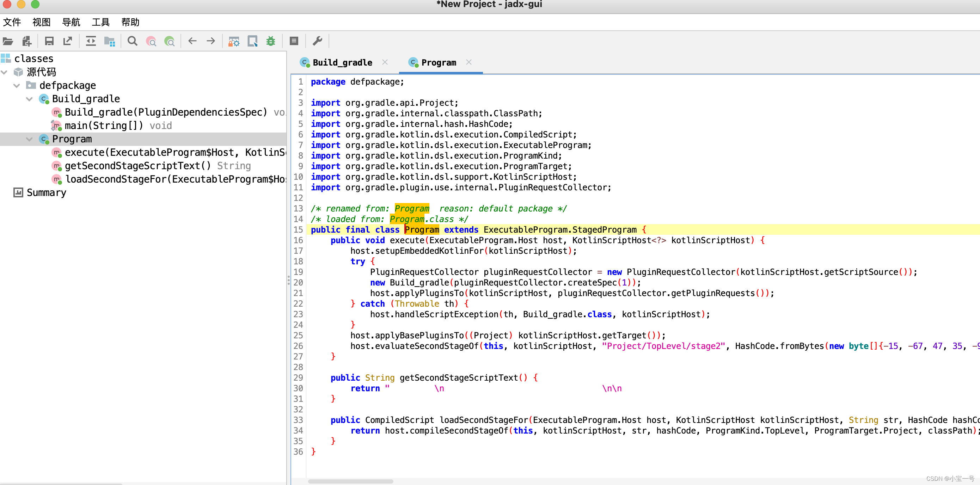Select getSecondStageScriptText() method in tree
Screen dimensions: 980x485
click(137, 166)
